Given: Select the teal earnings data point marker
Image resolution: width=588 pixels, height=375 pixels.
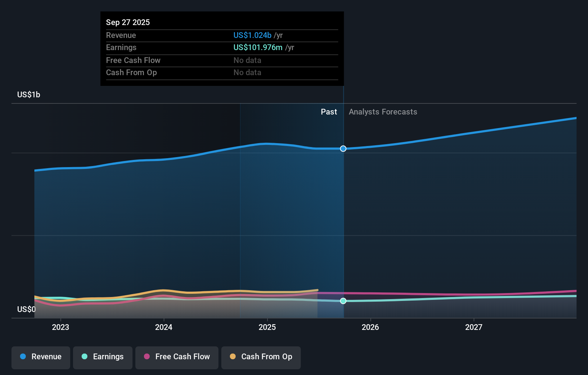Looking at the screenshot, I should [x=343, y=301].
